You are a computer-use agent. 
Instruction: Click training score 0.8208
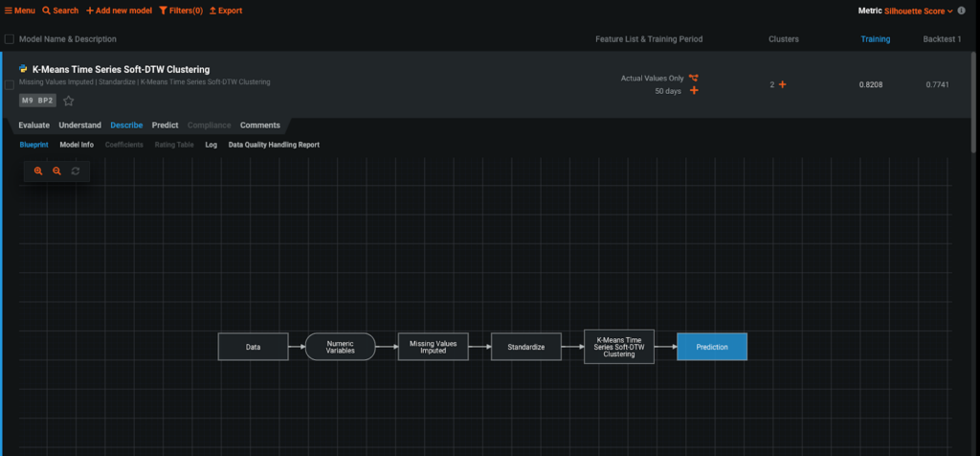coord(871,84)
